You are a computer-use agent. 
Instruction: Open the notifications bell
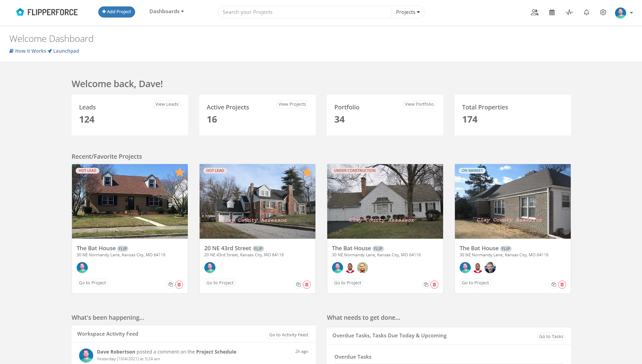tap(586, 12)
